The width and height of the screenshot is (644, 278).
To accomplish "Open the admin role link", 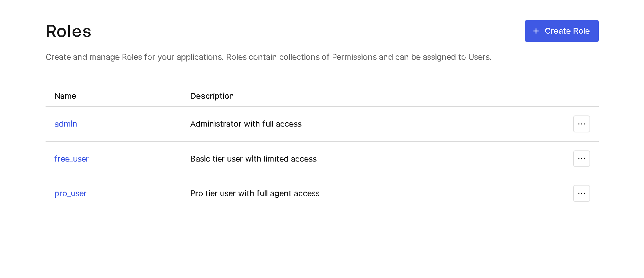I will [66, 124].
